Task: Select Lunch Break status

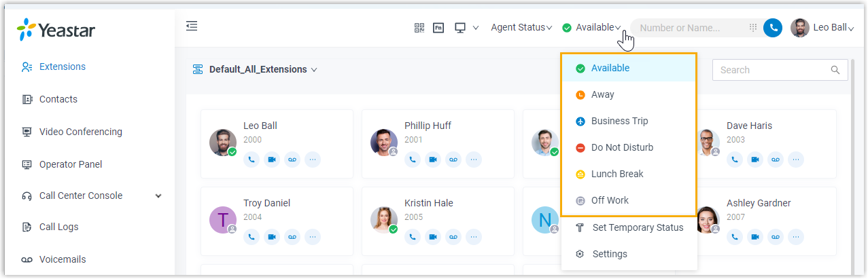Action: pos(629,174)
